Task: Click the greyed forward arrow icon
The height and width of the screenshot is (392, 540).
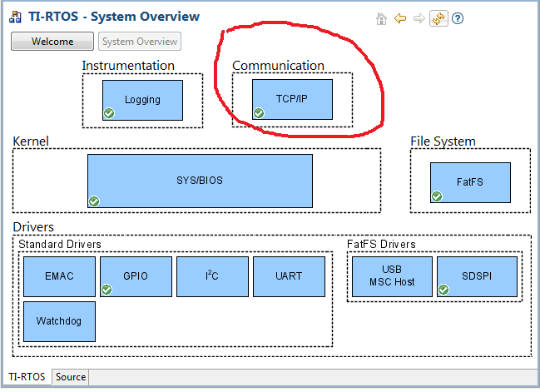Action: click(419, 18)
